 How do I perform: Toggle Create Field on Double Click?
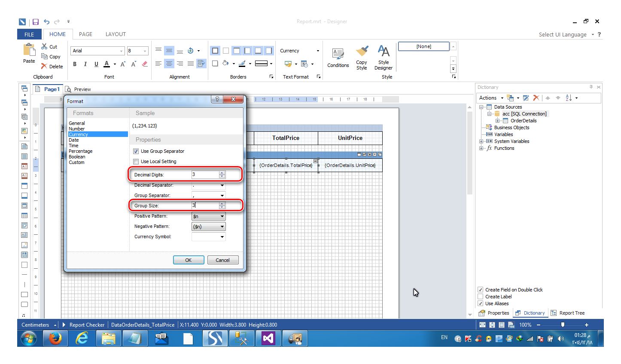pyautogui.click(x=481, y=290)
